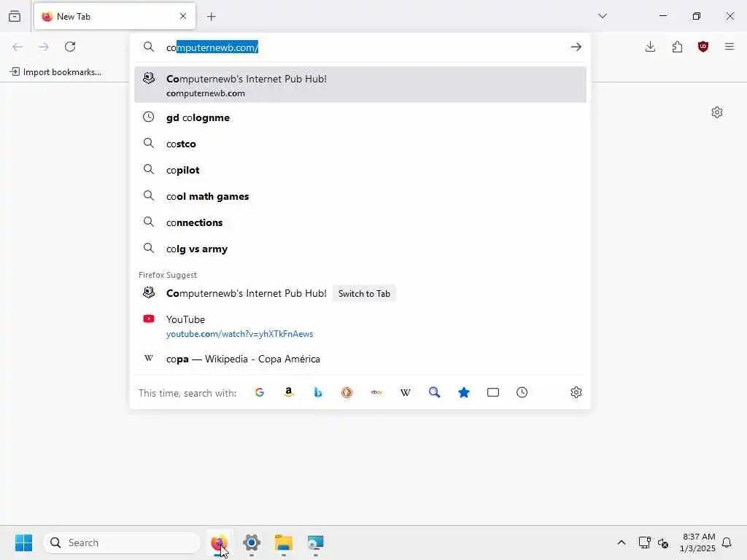Open the New Tab personalize gear
747x560 pixels.
[717, 112]
